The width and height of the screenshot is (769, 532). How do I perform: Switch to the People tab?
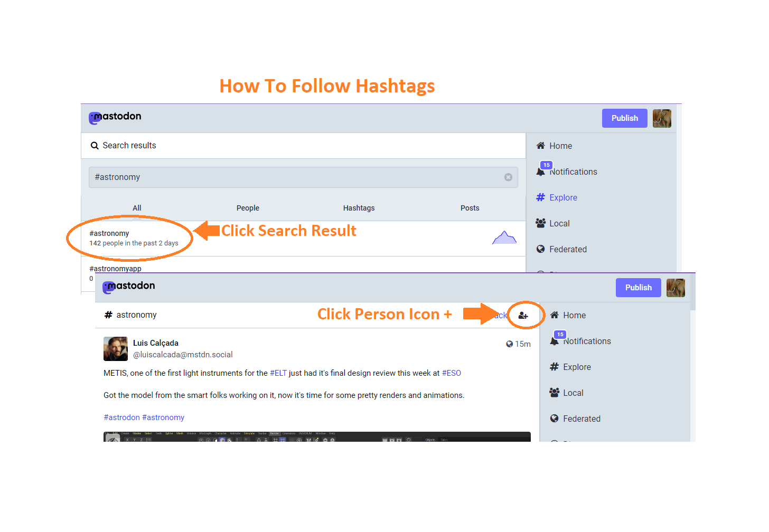pos(248,208)
